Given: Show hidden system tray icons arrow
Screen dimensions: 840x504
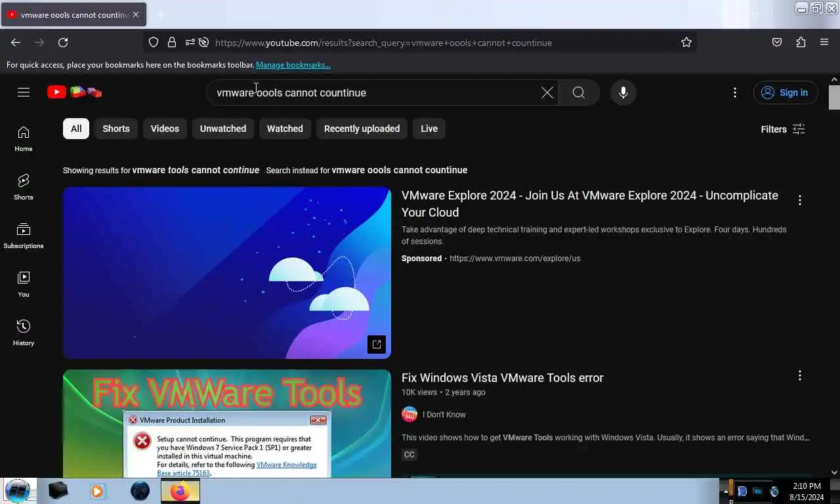Looking at the screenshot, I should [x=726, y=492].
